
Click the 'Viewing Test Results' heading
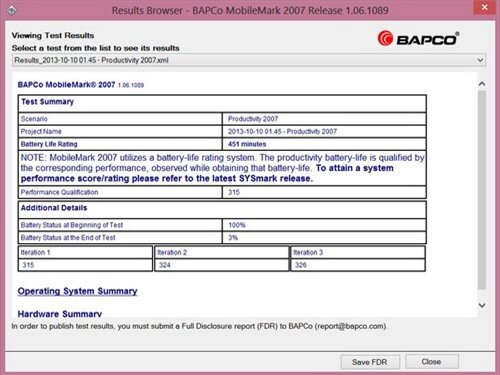click(x=53, y=35)
